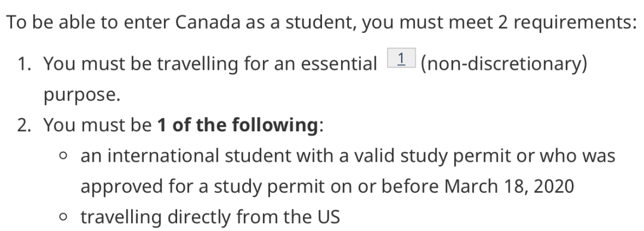
Task: Click list number 2. marker
Action: [x=24, y=125]
